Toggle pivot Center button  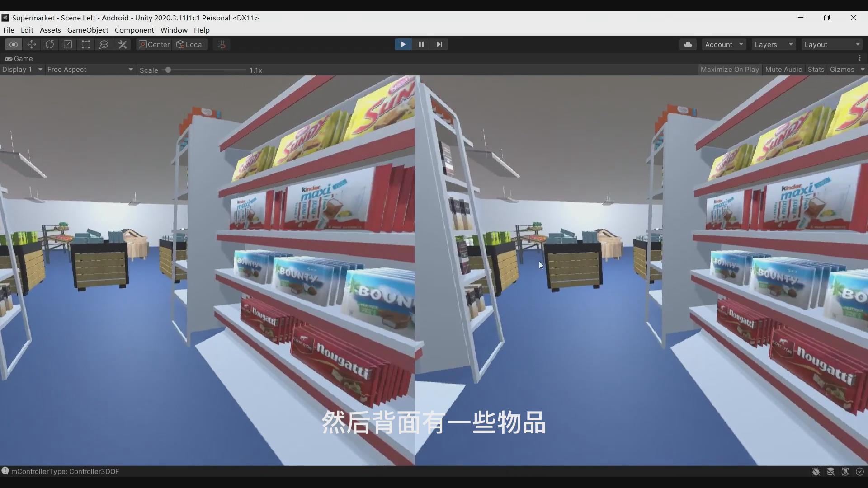coord(154,44)
